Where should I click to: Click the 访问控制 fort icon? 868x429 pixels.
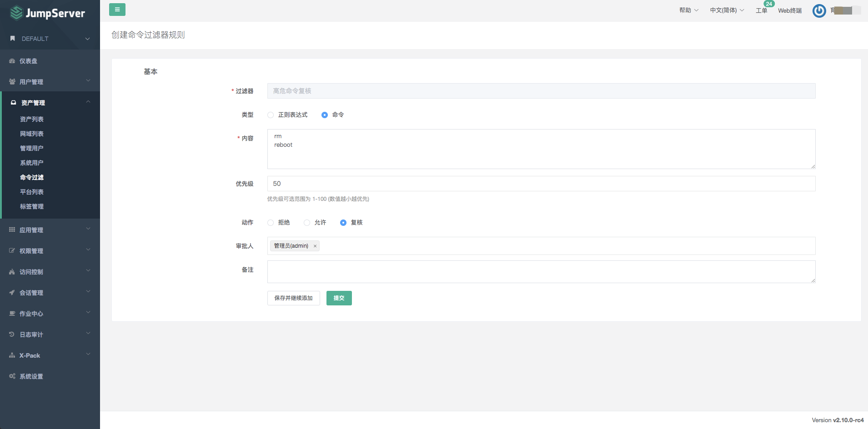pos(12,272)
